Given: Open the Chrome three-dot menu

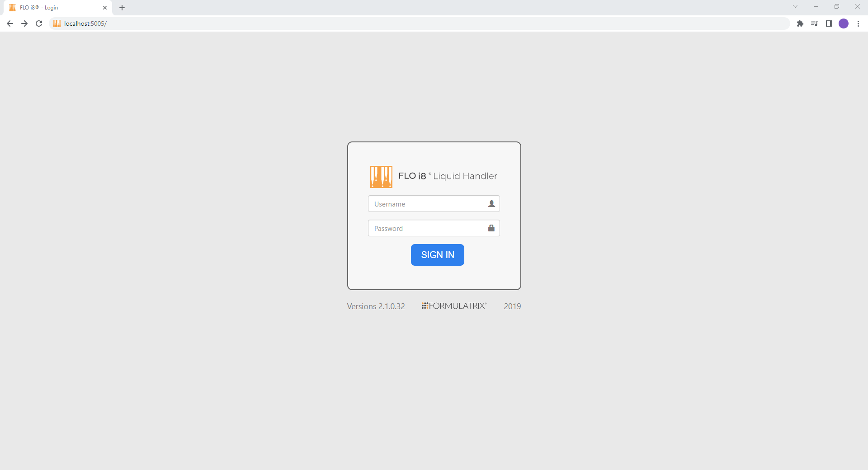Looking at the screenshot, I should pyautogui.click(x=858, y=23).
